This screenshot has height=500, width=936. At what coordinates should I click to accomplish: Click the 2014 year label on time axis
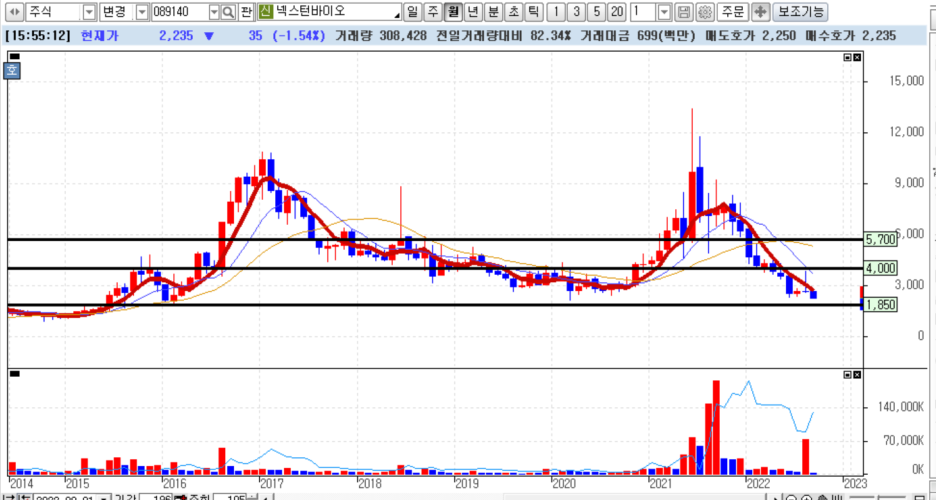click(x=22, y=482)
